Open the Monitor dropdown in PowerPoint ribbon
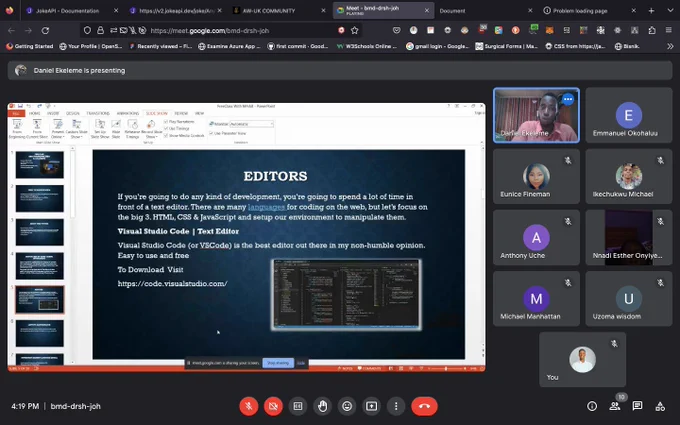Screen dimensions: 680x425 (252, 124)
